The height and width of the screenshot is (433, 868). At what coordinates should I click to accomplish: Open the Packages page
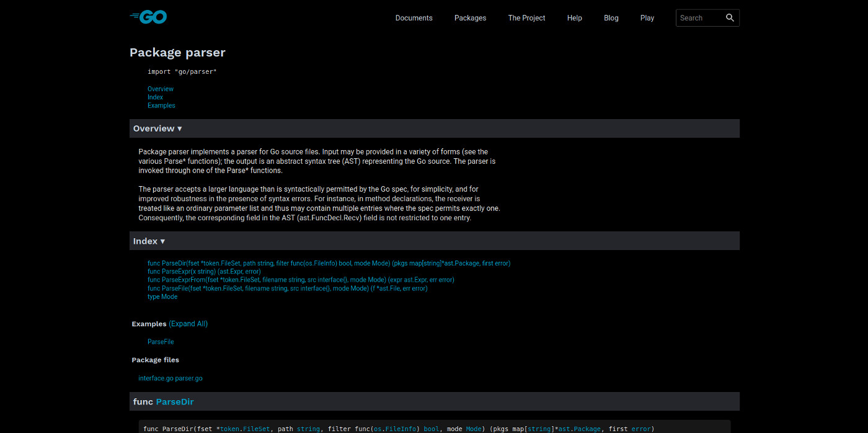(x=470, y=18)
